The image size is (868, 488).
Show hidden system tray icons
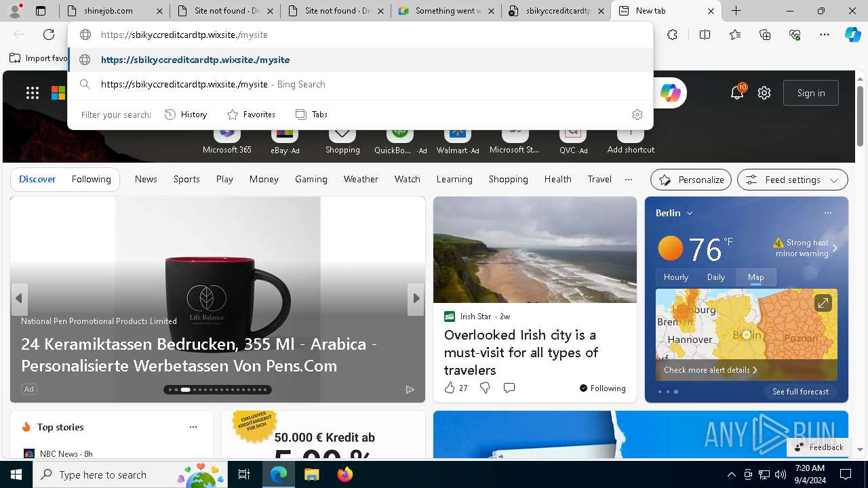point(731,474)
